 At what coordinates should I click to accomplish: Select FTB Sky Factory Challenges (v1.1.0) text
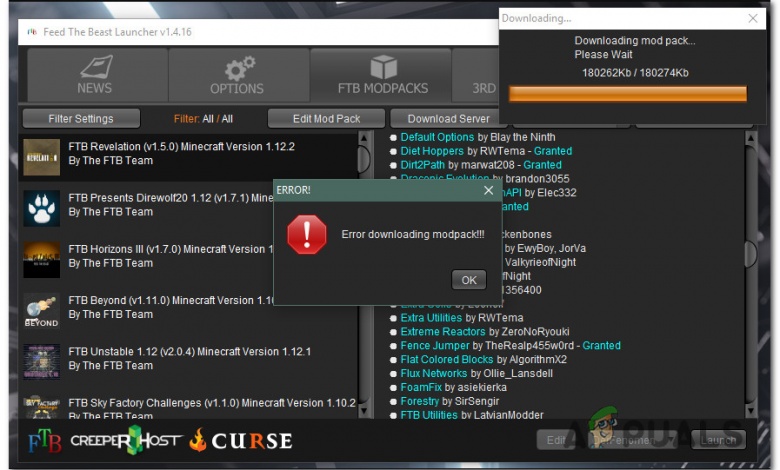click(x=212, y=403)
